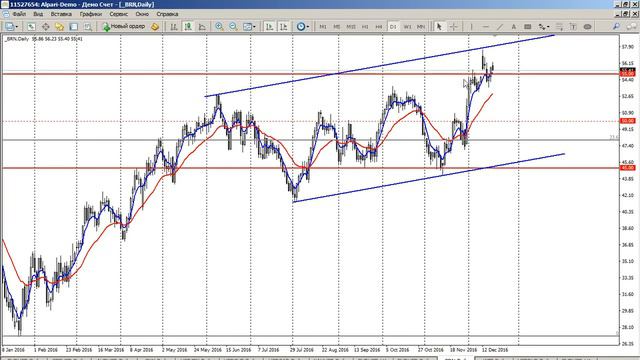Select the vertical line drawing tool
Screen dimensions: 640x360
coord(471,27)
